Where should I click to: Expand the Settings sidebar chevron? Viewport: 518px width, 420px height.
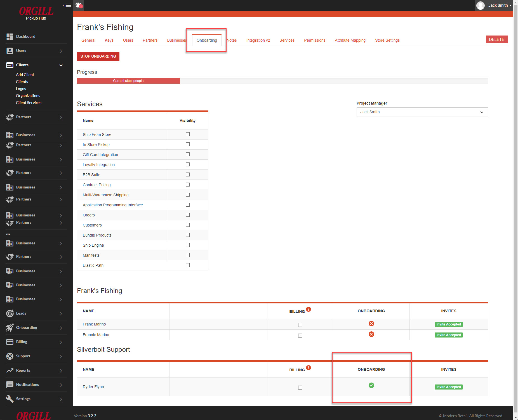[x=61, y=399]
